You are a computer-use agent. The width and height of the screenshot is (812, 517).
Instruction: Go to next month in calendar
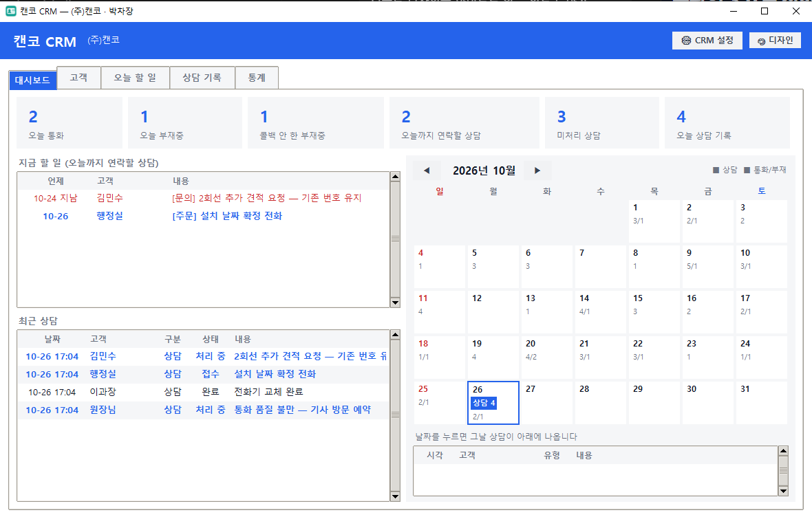(x=537, y=170)
